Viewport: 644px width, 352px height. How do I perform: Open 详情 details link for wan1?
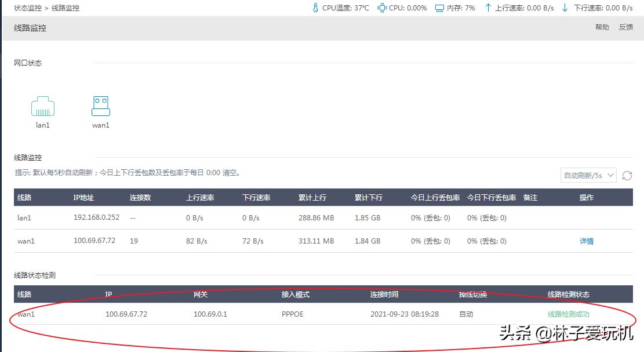point(587,241)
